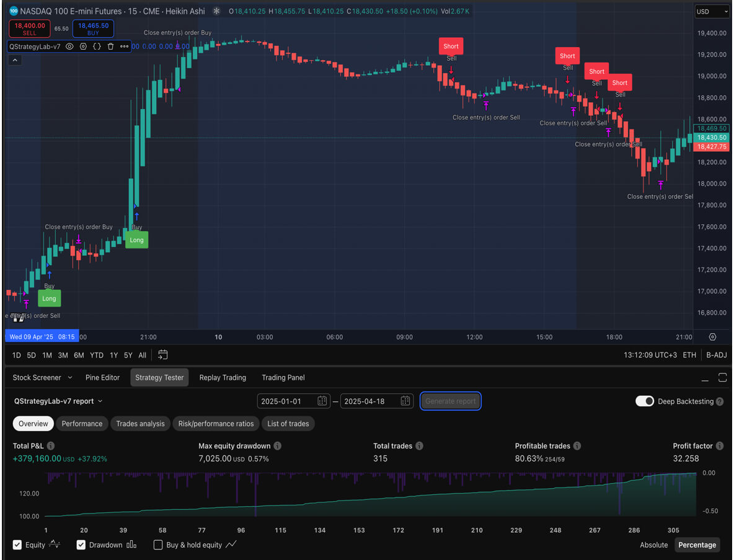Click the 18,469.50 price scale label
This screenshot has height=560, width=734.
point(712,128)
